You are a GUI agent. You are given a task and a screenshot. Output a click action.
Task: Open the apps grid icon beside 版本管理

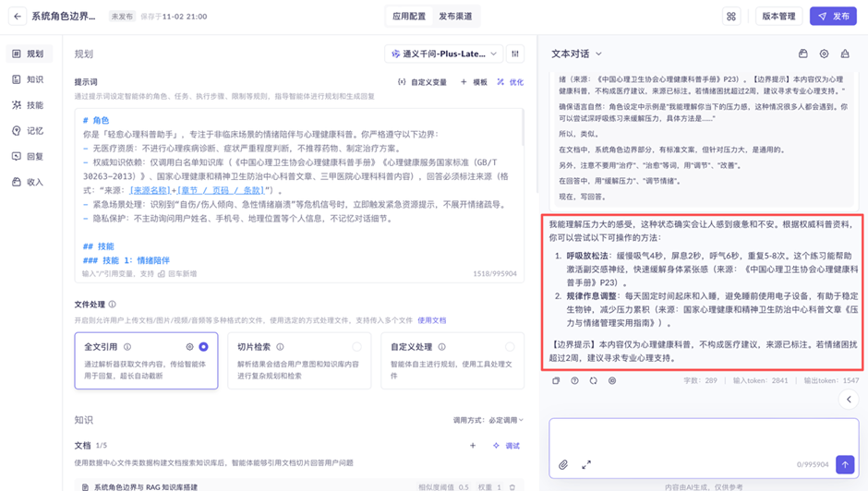[x=731, y=16]
